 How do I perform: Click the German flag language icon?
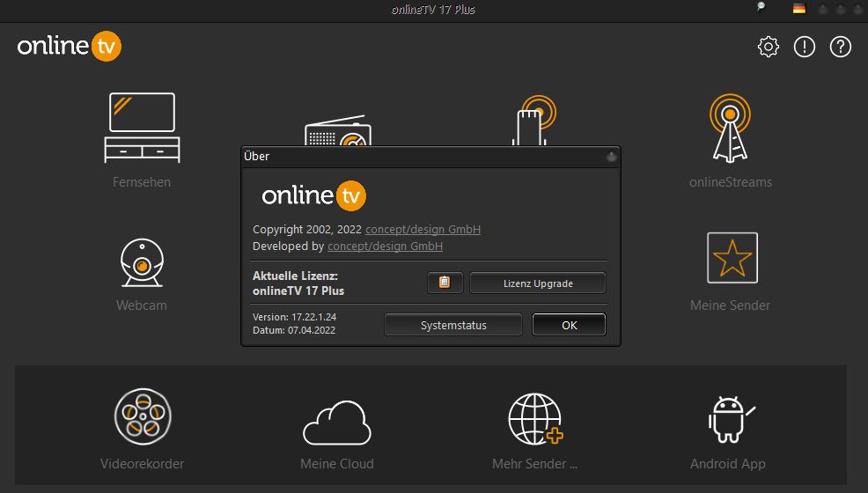798,8
